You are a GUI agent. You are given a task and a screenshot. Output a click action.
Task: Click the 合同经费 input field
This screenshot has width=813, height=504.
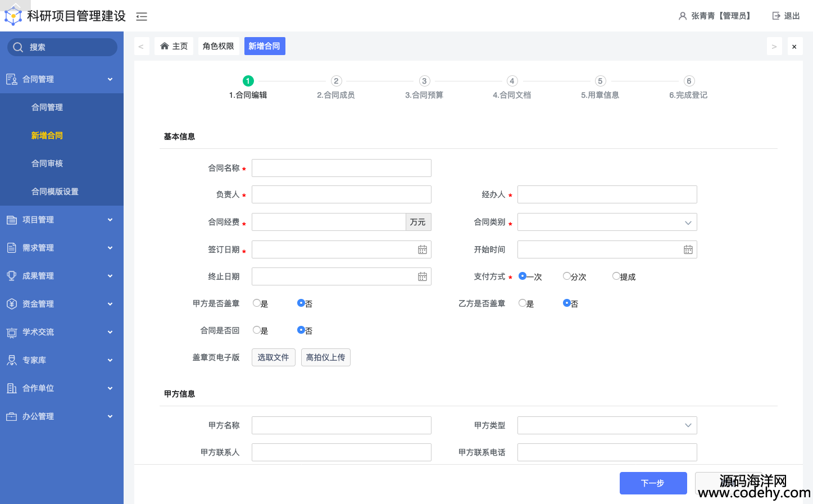[x=329, y=222]
